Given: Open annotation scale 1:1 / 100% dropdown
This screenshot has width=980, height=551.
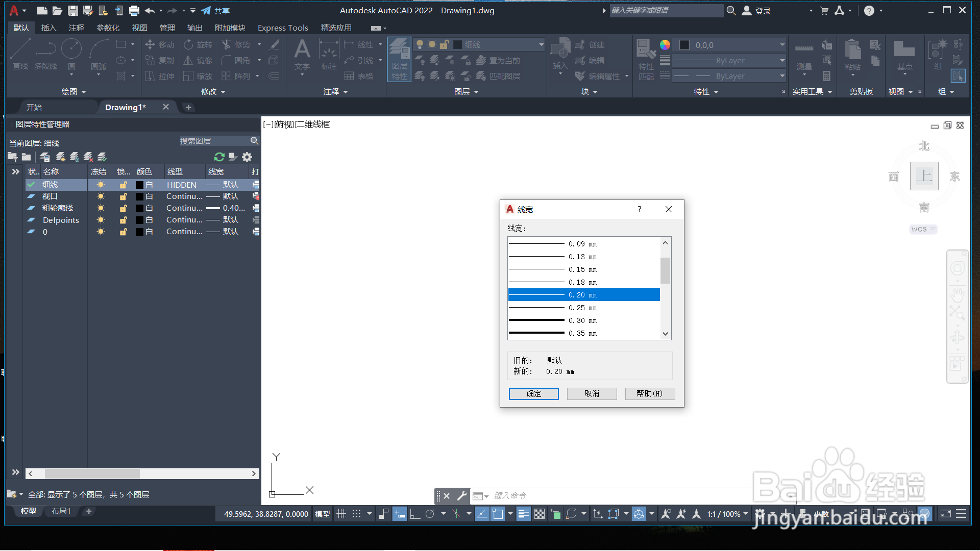Looking at the screenshot, I should click(x=728, y=514).
